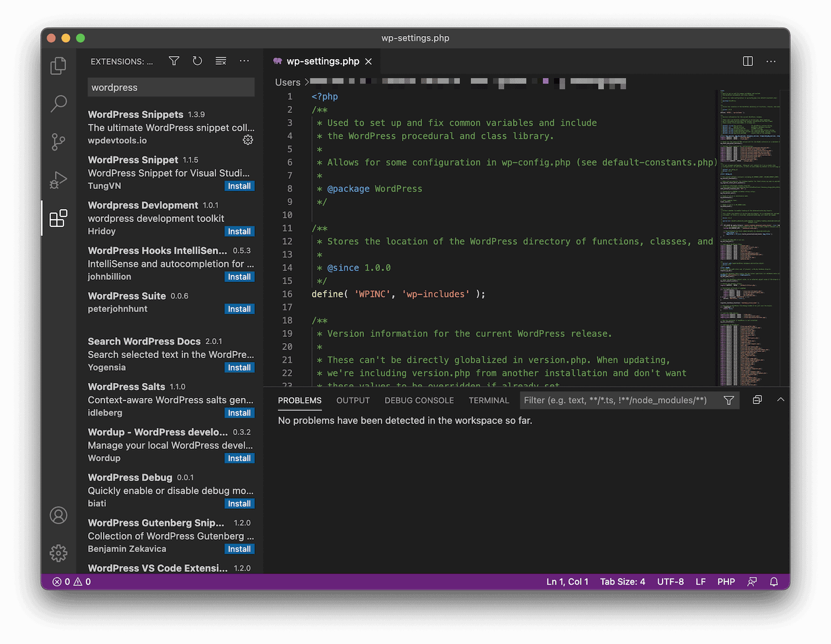Viewport: 831px width, 644px height.
Task: Open the Source Control view
Action: click(58, 142)
